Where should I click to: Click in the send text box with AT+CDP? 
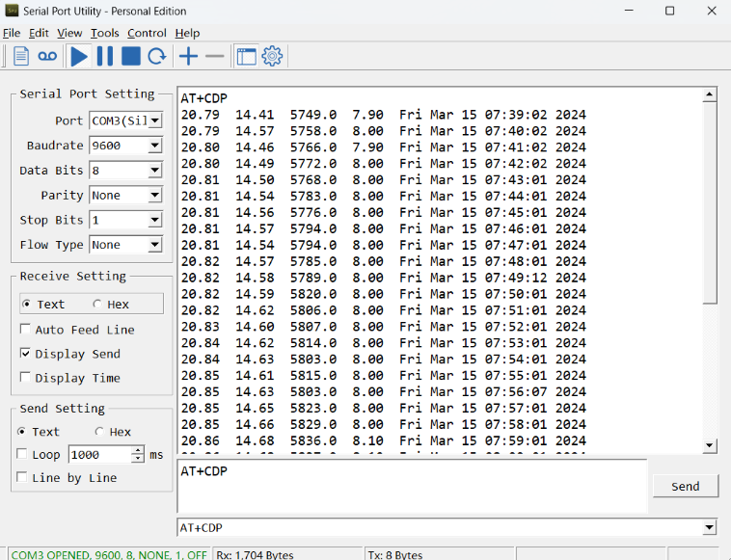[412, 486]
